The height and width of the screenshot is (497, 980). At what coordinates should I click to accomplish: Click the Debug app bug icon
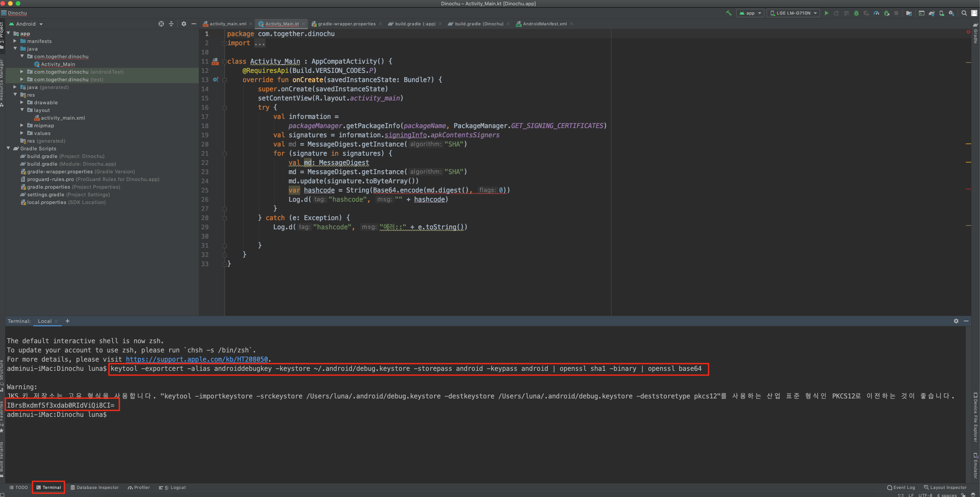pos(856,13)
